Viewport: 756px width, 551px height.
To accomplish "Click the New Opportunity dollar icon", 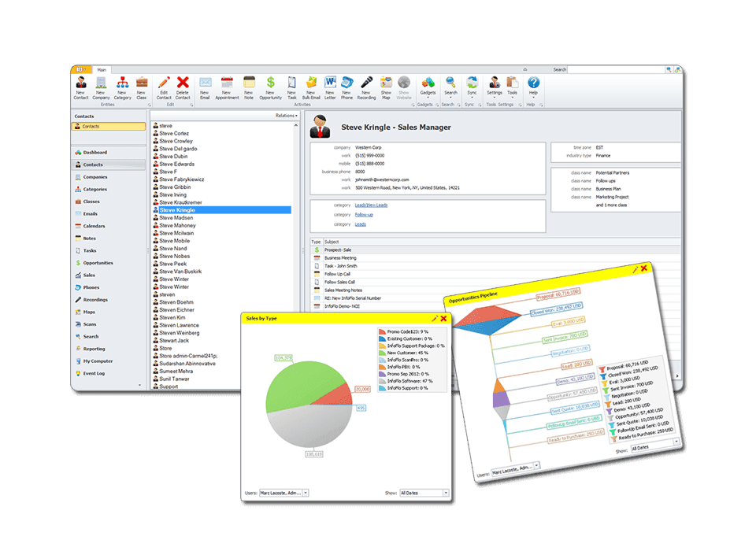I will [270, 83].
